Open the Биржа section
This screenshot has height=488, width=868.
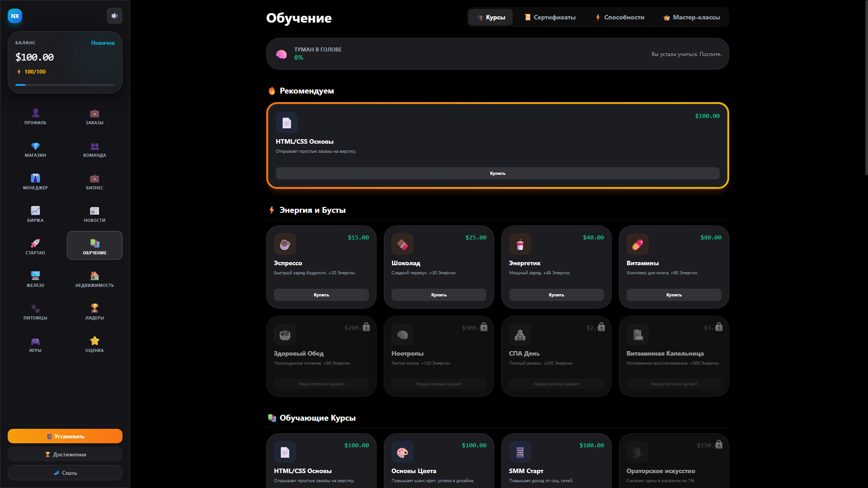coord(35,214)
